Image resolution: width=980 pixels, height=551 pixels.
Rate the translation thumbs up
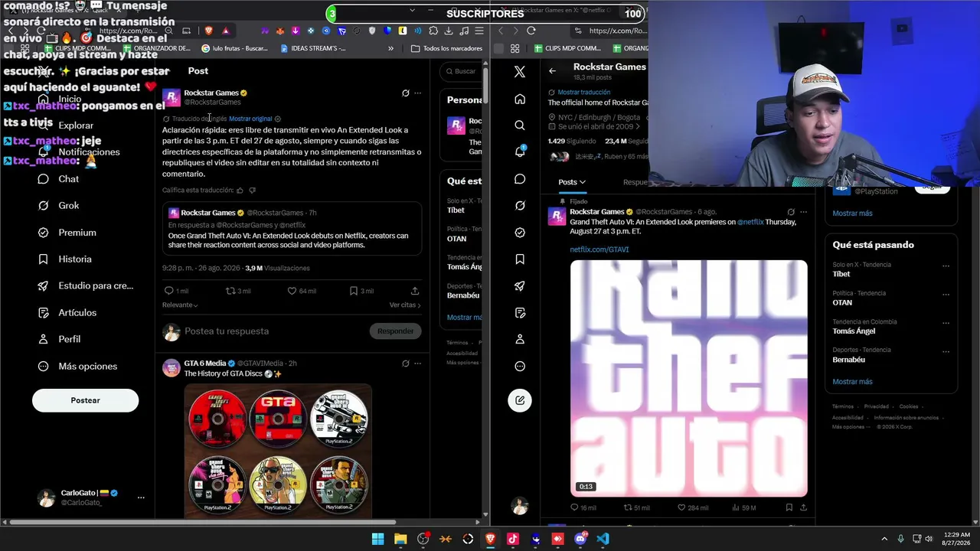click(x=240, y=191)
